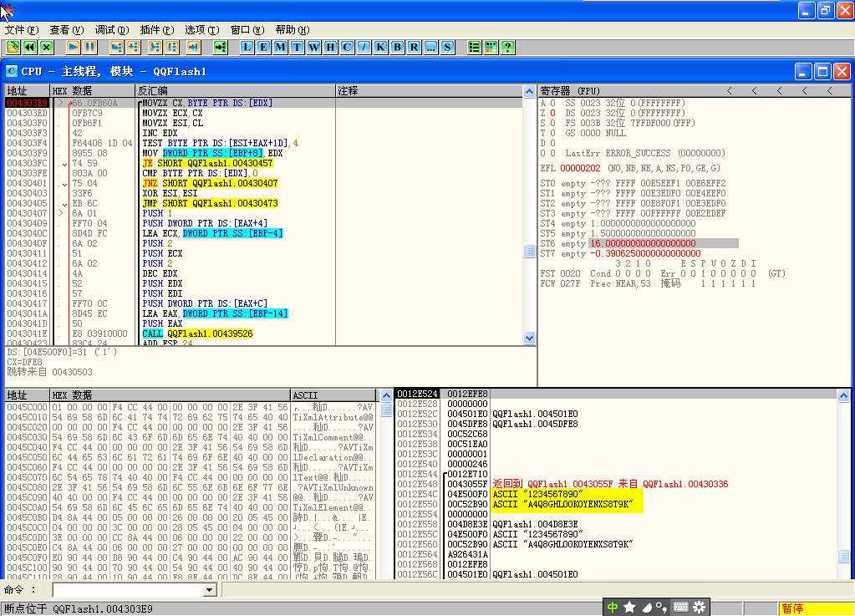Image resolution: width=855 pixels, height=616 pixels.
Task: Click the 反汇编 column header
Action: [152, 90]
